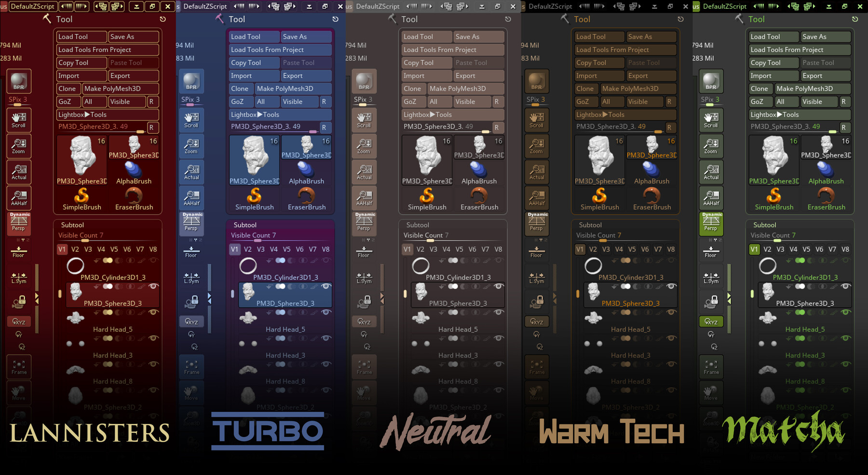Select the Scroll navigation icon
868x475 pixels.
click(18, 120)
